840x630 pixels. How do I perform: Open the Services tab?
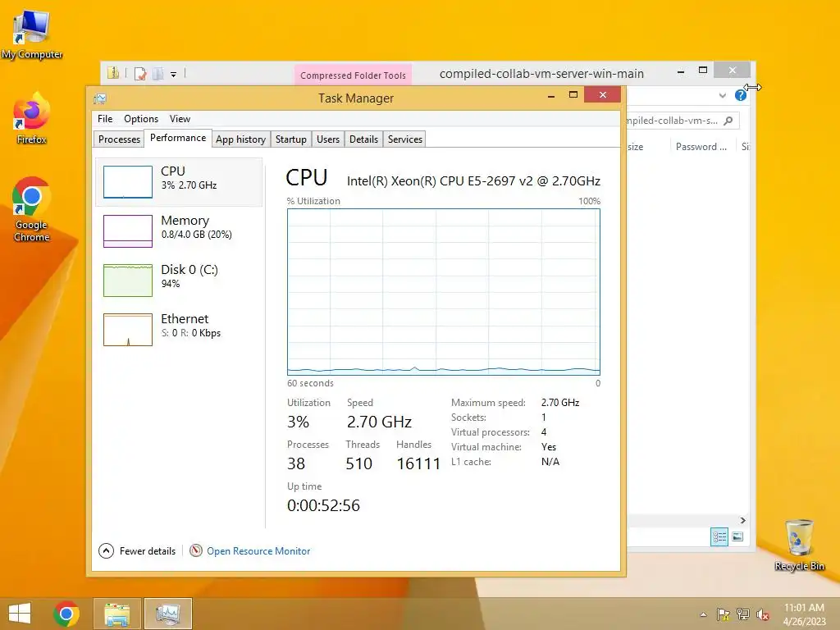point(405,139)
